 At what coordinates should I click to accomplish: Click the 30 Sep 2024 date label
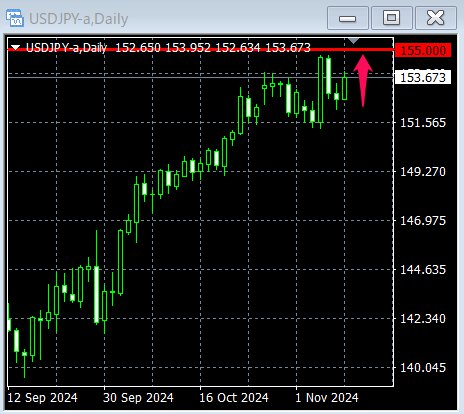coord(138,398)
